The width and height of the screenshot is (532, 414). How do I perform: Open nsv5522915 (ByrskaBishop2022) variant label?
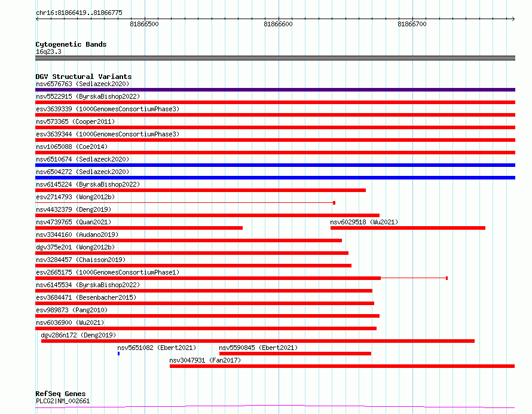pyautogui.click(x=88, y=96)
